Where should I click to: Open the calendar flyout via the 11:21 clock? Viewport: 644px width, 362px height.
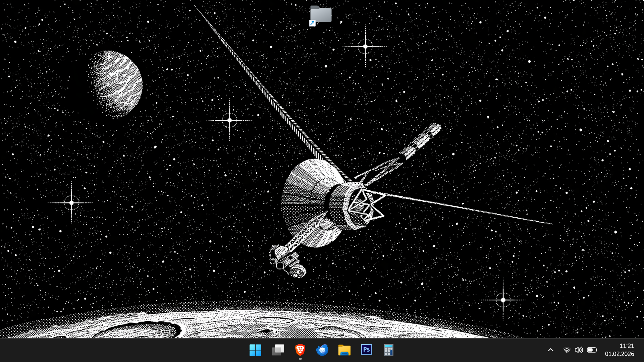click(626, 346)
